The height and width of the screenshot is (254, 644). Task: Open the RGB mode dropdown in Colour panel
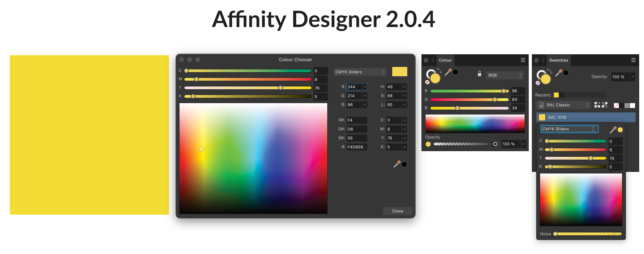(x=505, y=75)
